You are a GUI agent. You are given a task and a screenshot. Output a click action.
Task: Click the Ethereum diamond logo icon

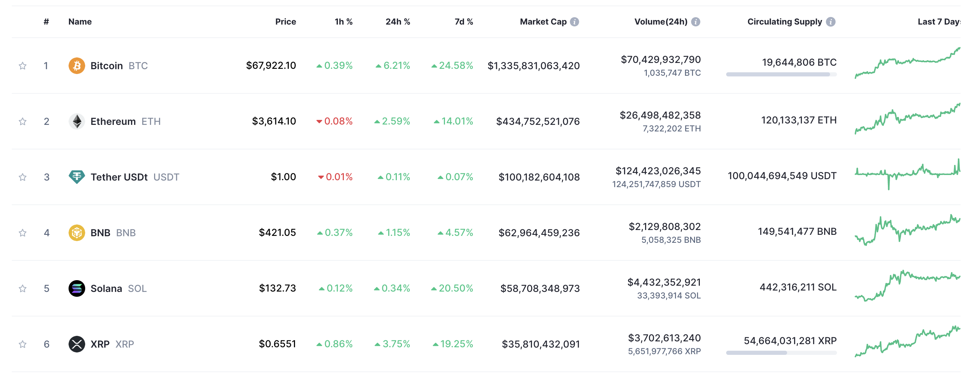click(77, 122)
